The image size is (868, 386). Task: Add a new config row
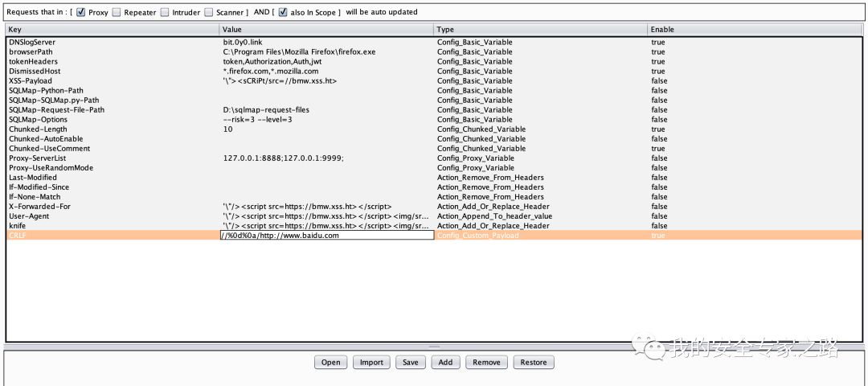point(445,362)
